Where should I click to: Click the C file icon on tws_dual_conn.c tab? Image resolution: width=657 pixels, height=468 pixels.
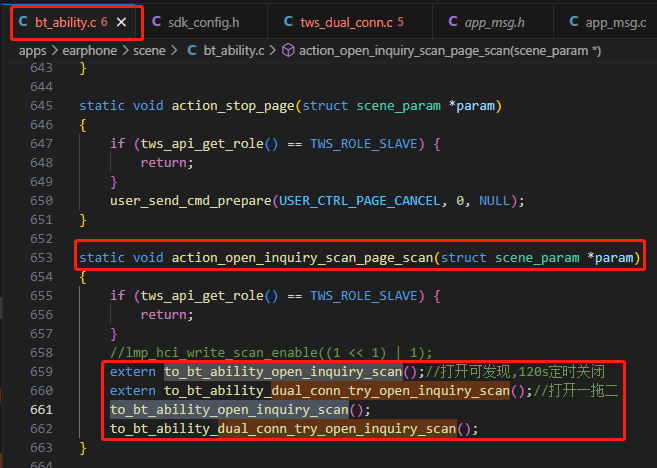[x=288, y=21]
